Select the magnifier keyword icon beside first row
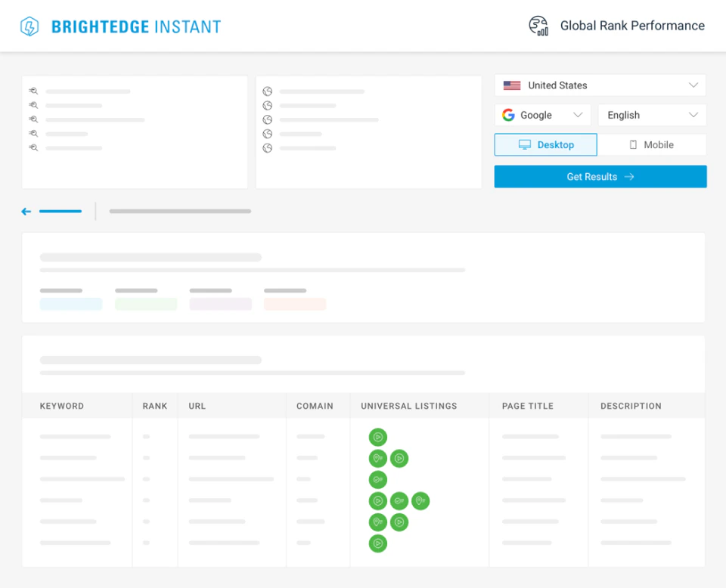This screenshot has height=588, width=726. (x=33, y=90)
